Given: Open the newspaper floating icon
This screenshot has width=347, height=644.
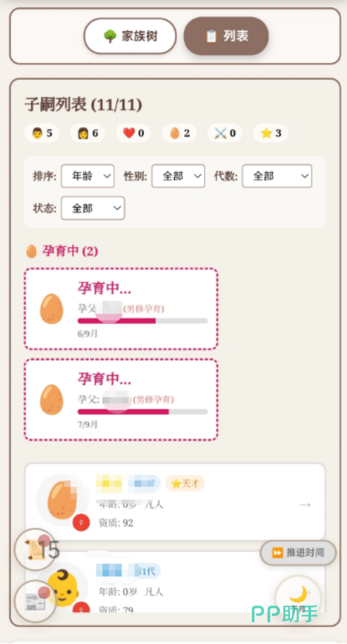Looking at the screenshot, I should pyautogui.click(x=35, y=602).
